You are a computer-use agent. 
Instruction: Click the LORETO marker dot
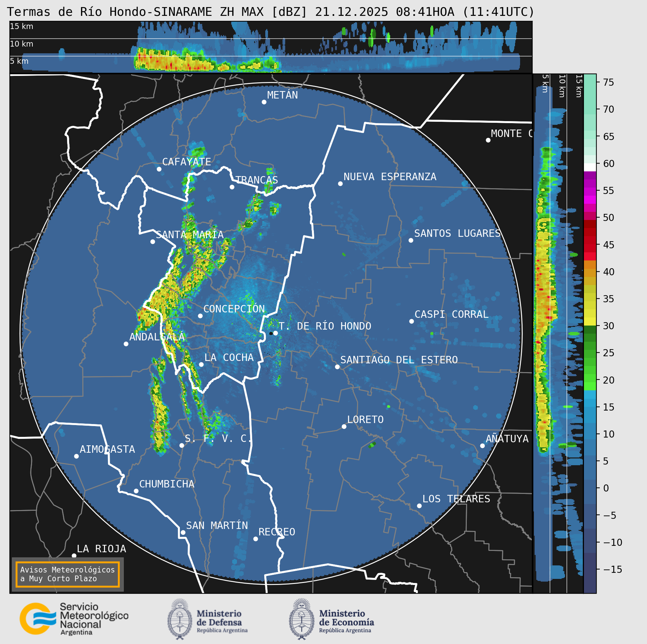[344, 426]
